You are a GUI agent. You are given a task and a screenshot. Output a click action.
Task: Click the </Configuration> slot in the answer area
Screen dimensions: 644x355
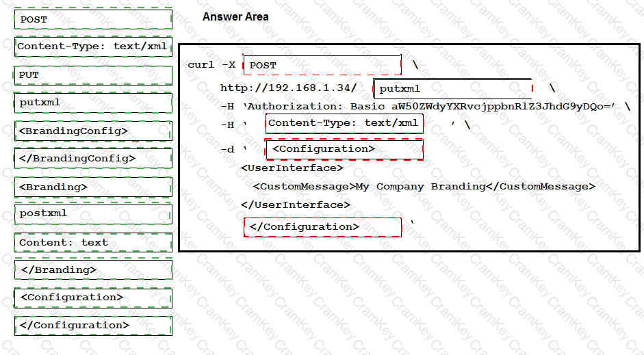coord(322,227)
